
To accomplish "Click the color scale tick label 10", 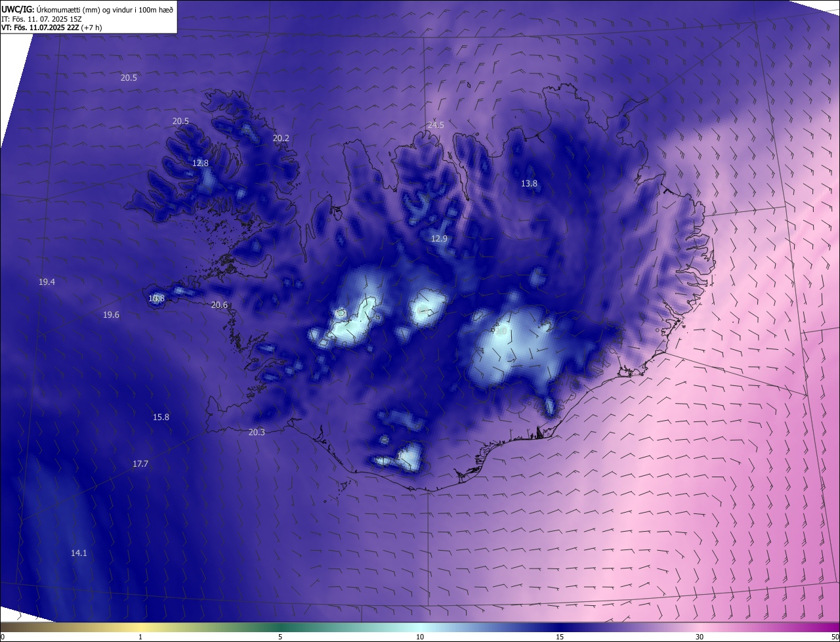I will 420,637.
